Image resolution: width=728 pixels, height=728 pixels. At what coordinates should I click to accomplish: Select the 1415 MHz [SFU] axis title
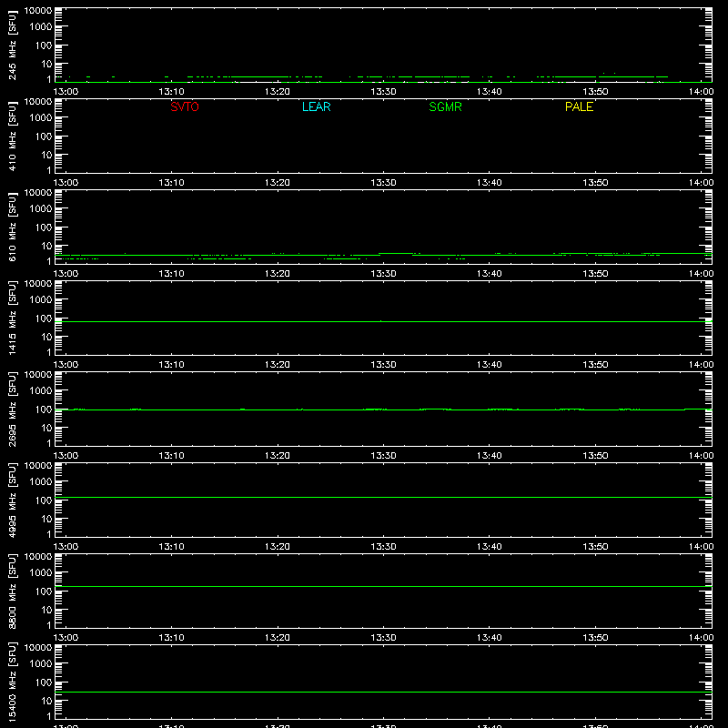click(x=12, y=318)
